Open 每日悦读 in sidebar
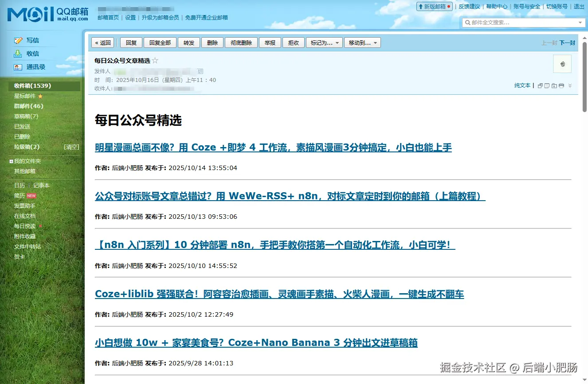This screenshot has width=588, height=384. tap(25, 226)
